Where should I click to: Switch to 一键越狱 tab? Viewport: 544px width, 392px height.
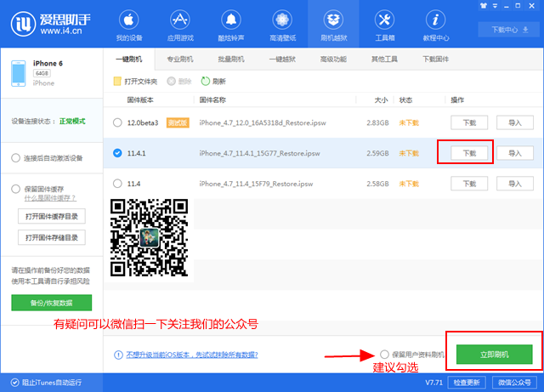[282, 60]
